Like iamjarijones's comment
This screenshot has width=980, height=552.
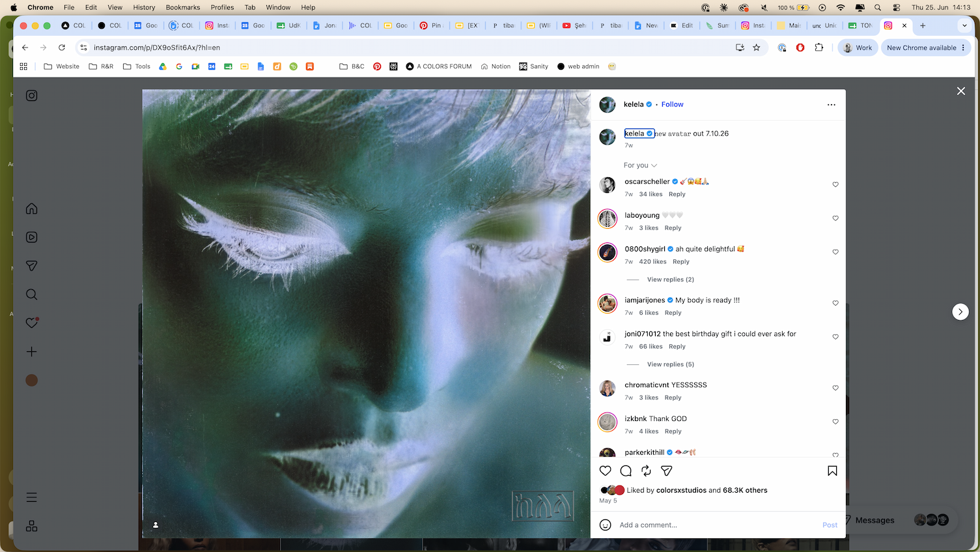835,303
